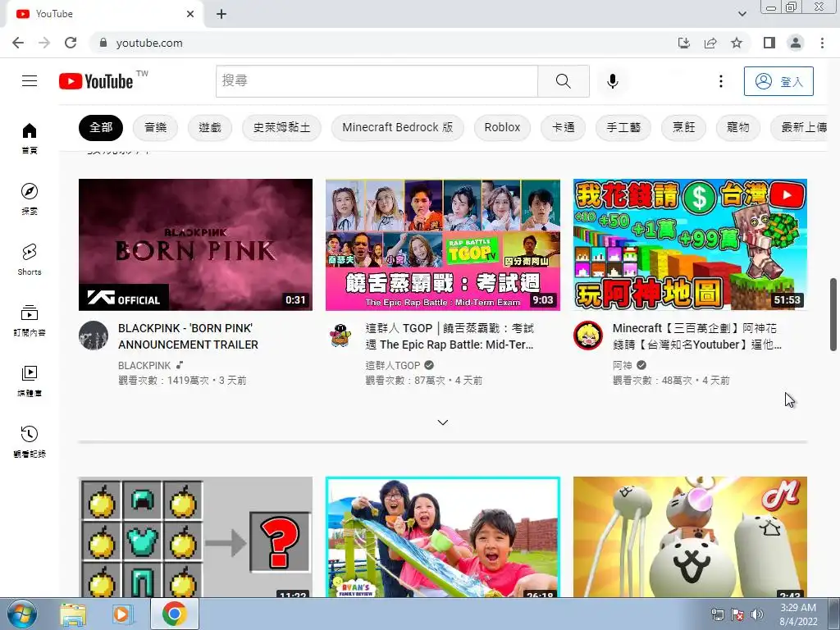The height and width of the screenshot is (630, 840).
Task: Click the Chrome taskbar button
Action: [175, 614]
